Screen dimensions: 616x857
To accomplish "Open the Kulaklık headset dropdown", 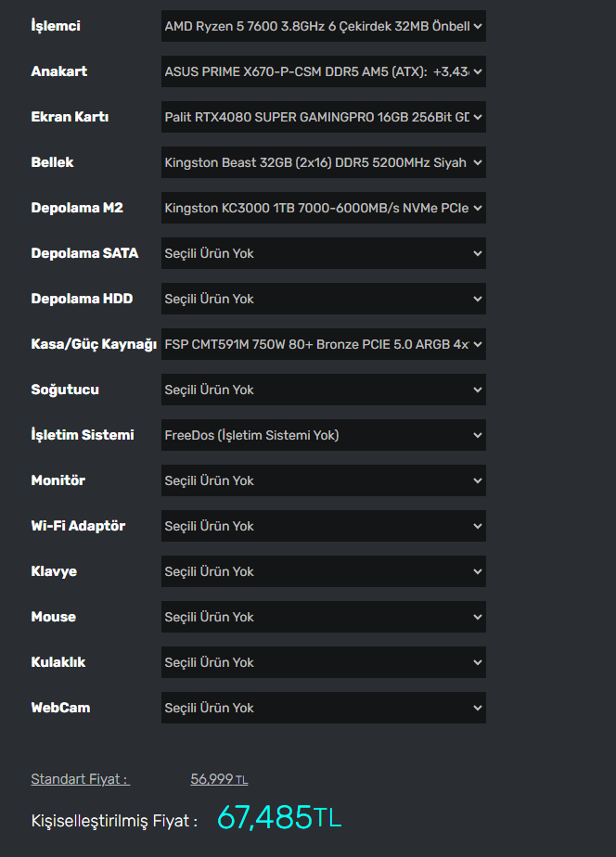I will click(323, 662).
